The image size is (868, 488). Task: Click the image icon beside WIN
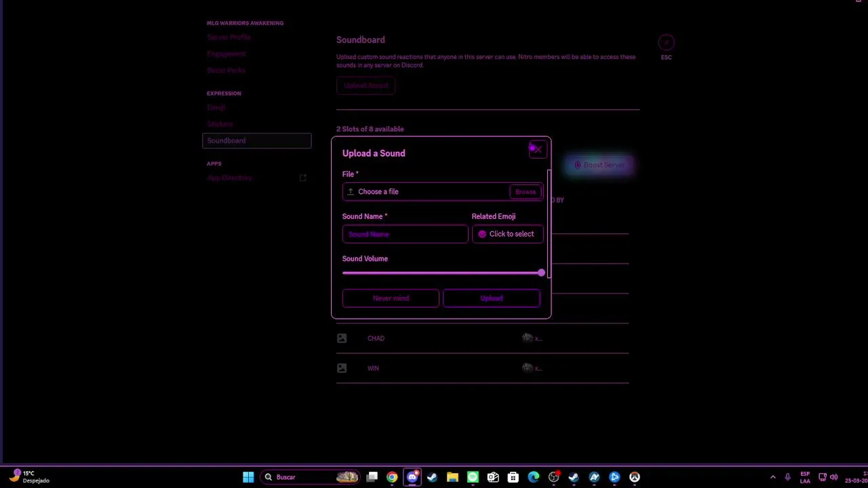click(342, 368)
